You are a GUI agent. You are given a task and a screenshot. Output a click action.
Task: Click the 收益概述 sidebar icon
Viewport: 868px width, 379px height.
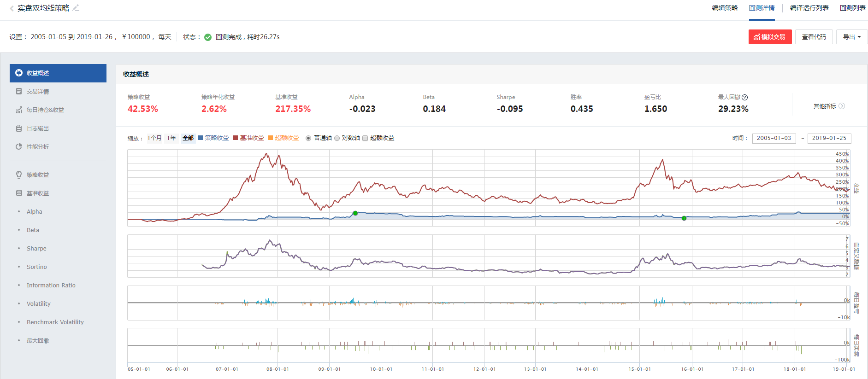coord(19,73)
